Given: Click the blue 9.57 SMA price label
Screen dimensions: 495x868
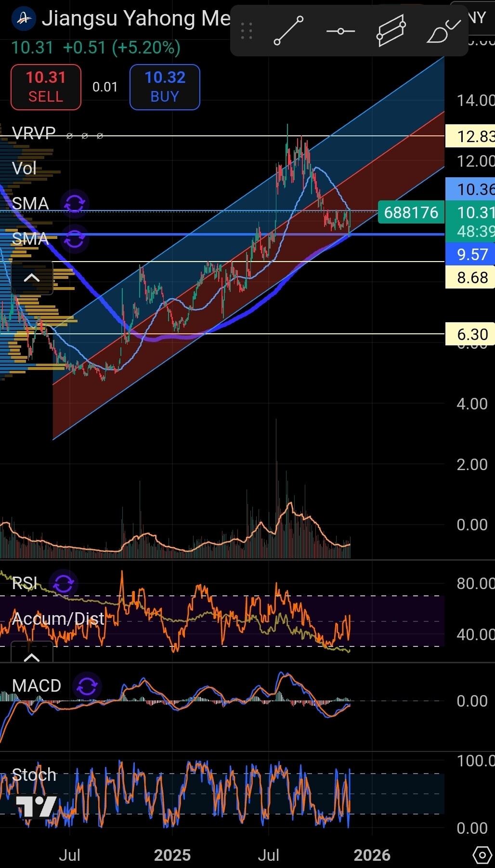Looking at the screenshot, I should pyautogui.click(x=471, y=254).
